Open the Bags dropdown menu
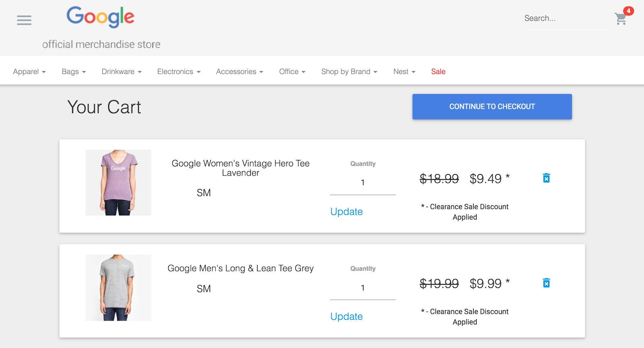This screenshot has width=644, height=348. click(74, 72)
